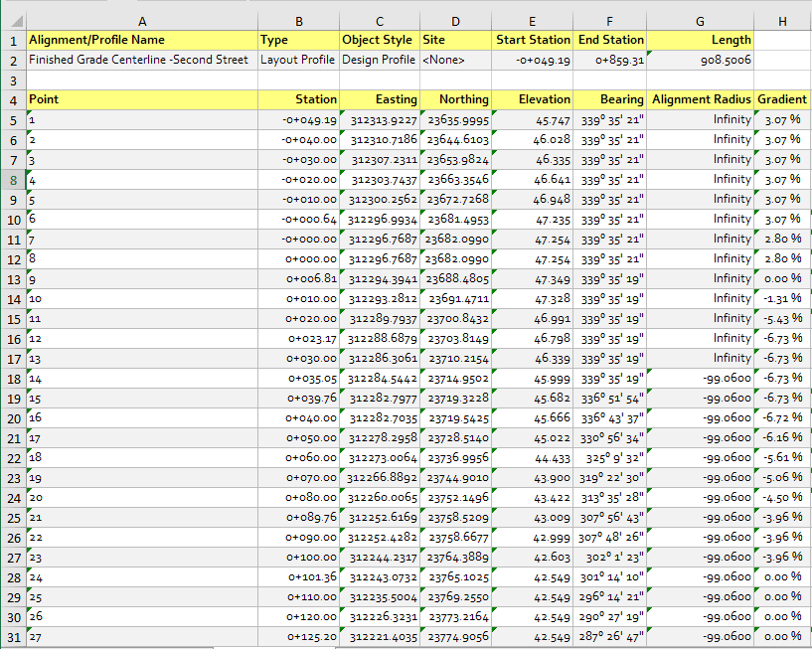Select easting cell '312273.0064'
Viewport: 812px width, 649px height.
[x=380, y=458]
